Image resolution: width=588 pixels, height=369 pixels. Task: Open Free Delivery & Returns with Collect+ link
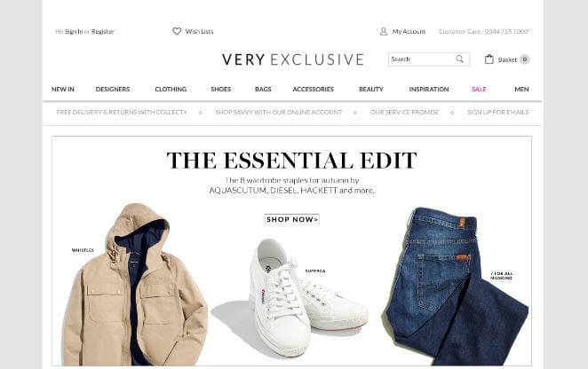coord(122,112)
